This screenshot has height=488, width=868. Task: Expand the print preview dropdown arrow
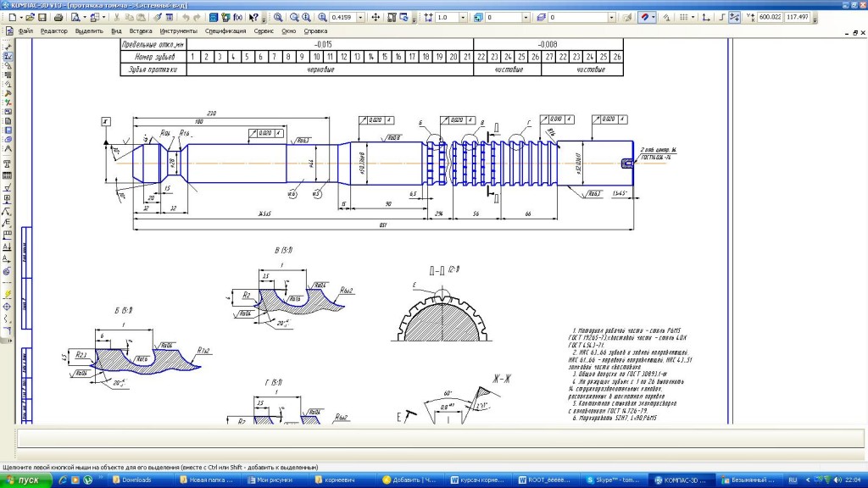(85, 18)
